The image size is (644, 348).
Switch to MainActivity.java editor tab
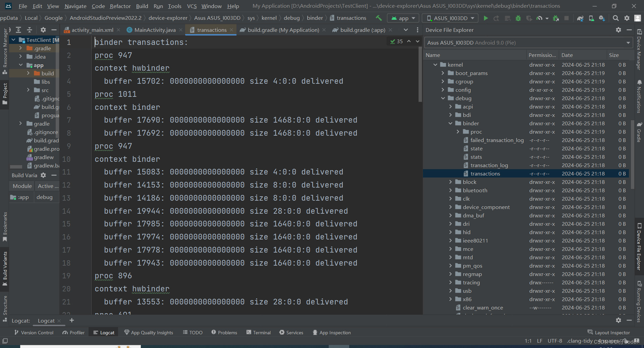[x=155, y=30]
